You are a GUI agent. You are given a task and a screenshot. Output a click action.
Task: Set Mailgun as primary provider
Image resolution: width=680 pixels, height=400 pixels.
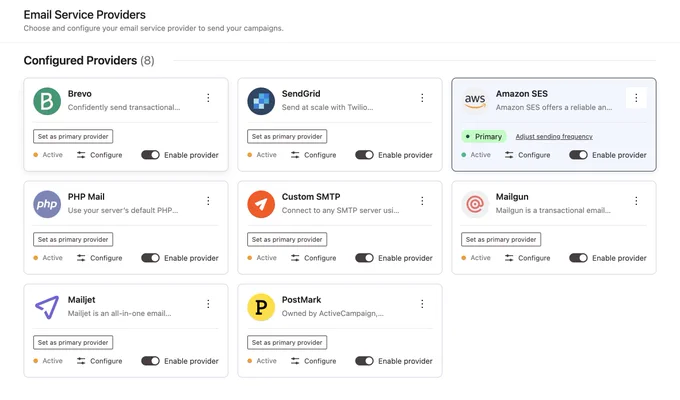pyautogui.click(x=501, y=239)
